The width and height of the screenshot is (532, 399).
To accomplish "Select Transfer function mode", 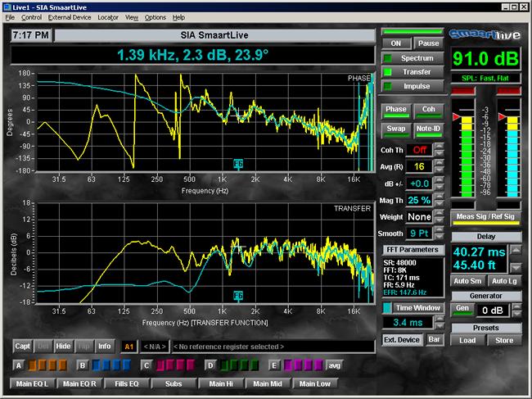I will click(413, 72).
